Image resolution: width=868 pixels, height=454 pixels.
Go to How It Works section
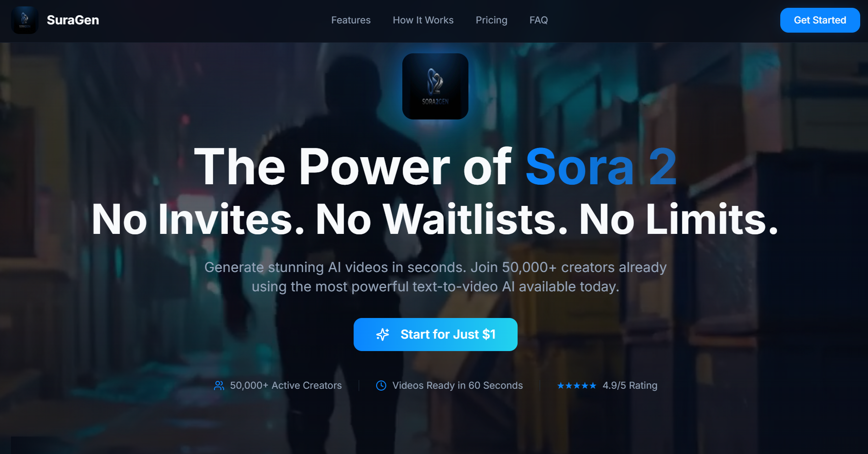tap(423, 20)
